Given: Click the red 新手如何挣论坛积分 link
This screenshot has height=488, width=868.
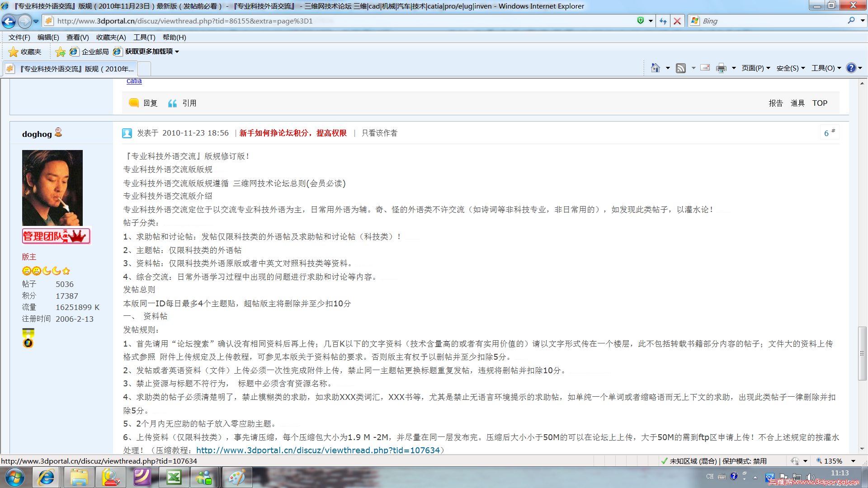Looking at the screenshot, I should pos(293,133).
